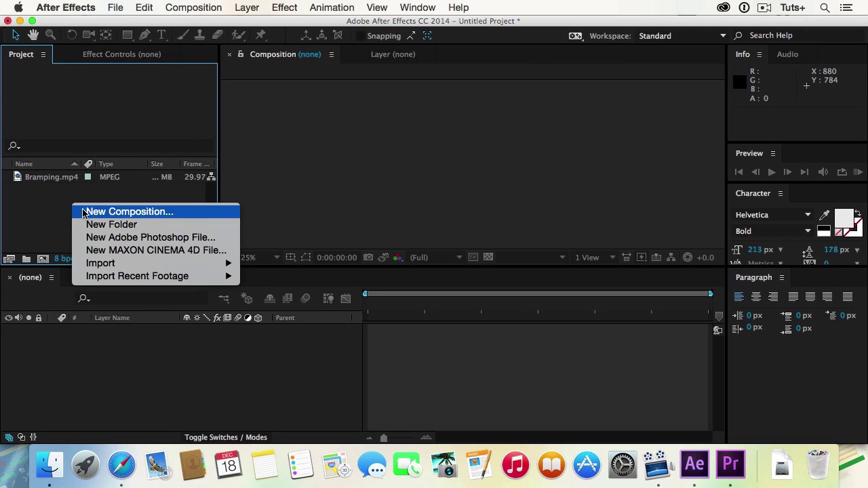The image size is (868, 488).
Task: Toggle region of interest in viewer
Action: (x=473, y=258)
